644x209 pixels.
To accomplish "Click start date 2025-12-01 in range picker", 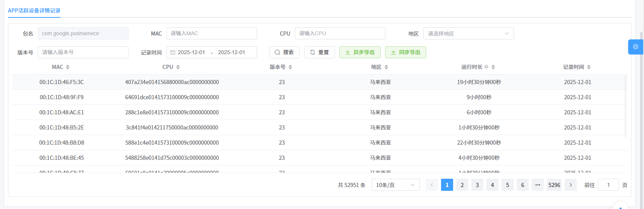I will pos(192,52).
